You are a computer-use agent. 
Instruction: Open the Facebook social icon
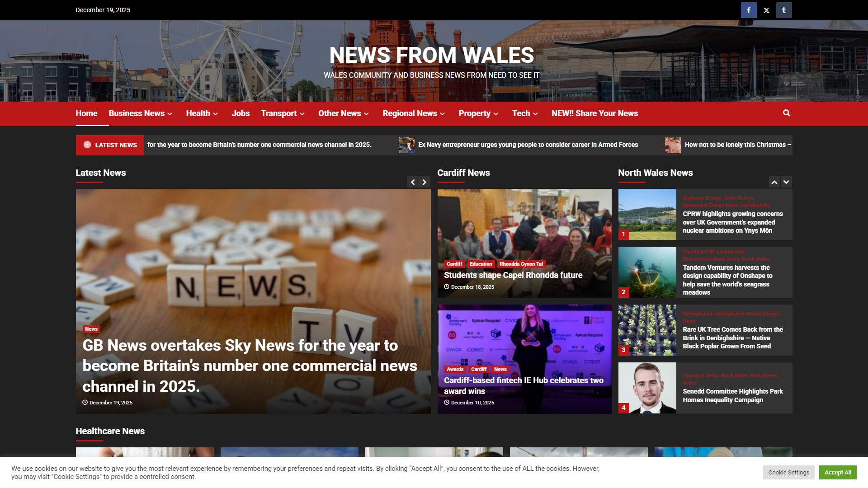pos(749,9)
